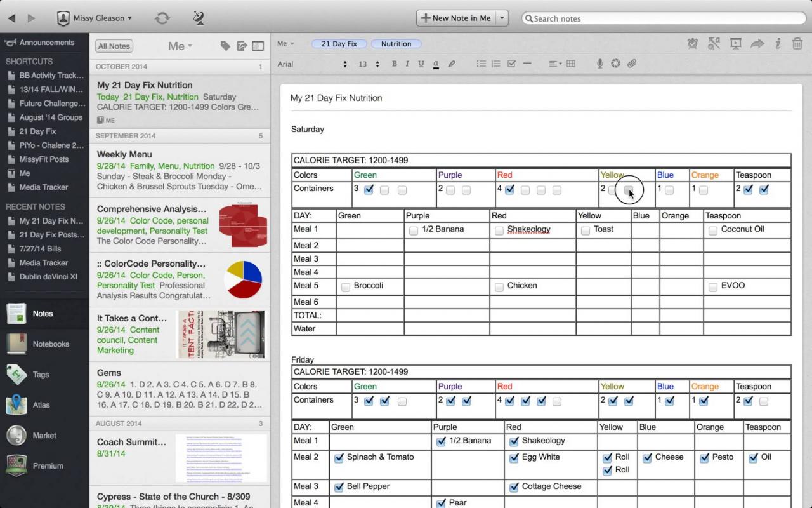Open the activity satellite dish icon
This screenshot has width=812, height=508.
pos(199,18)
